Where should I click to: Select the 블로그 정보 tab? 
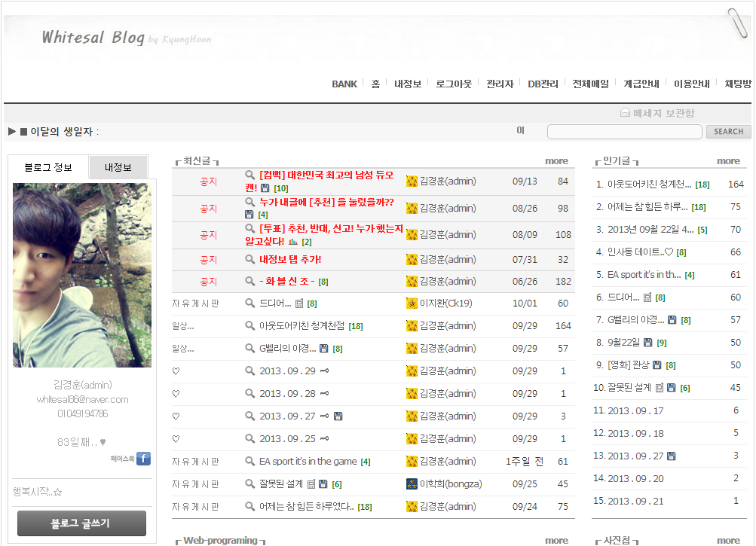click(x=48, y=167)
